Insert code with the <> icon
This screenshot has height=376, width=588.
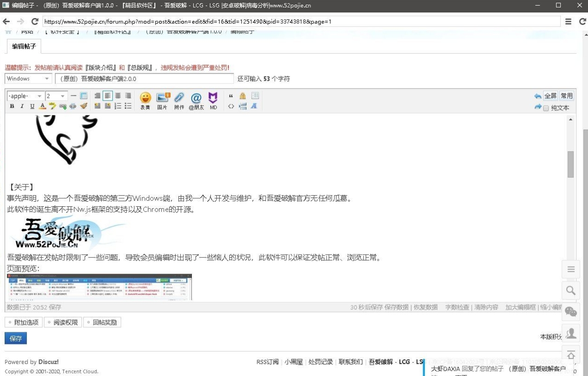click(x=231, y=106)
